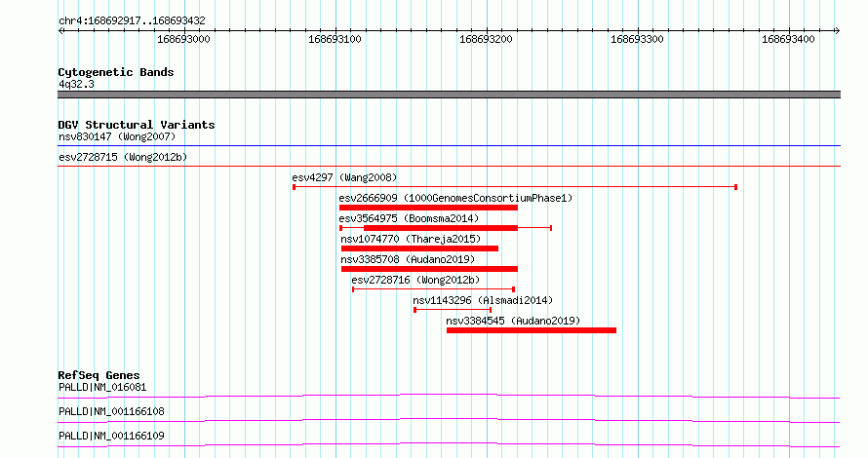868x458 pixels.
Task: Open the RefSeq Genes track title
Action: 99,375
